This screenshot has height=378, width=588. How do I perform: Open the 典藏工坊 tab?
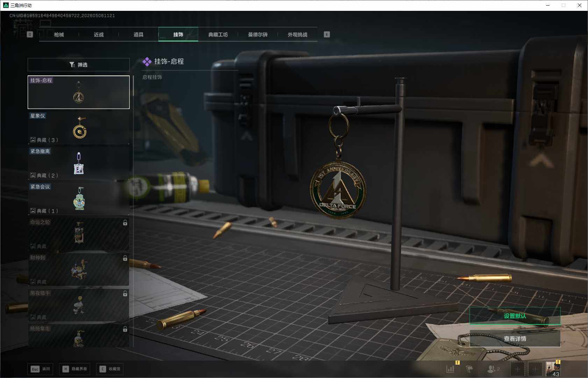pyautogui.click(x=218, y=35)
